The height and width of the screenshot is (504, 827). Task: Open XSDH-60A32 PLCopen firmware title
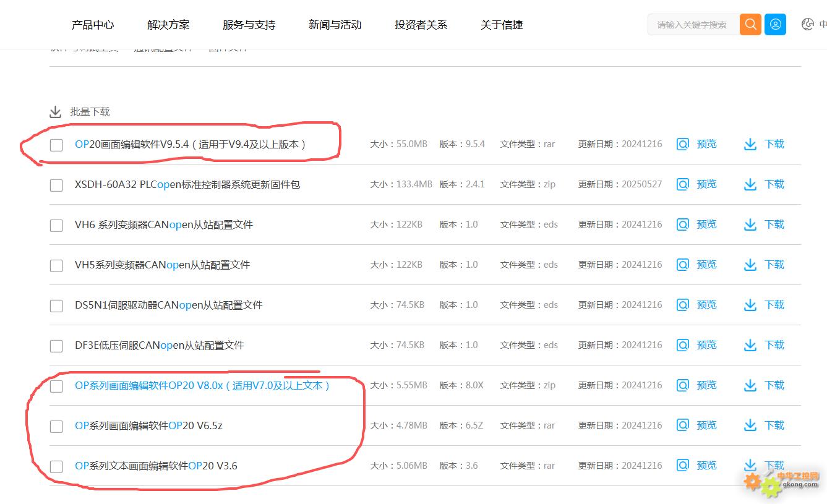pyautogui.click(x=187, y=184)
